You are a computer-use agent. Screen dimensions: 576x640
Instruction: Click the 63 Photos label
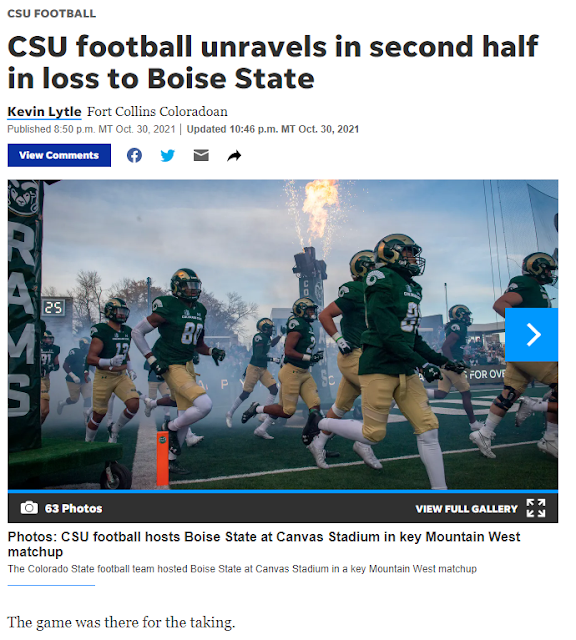(x=73, y=509)
